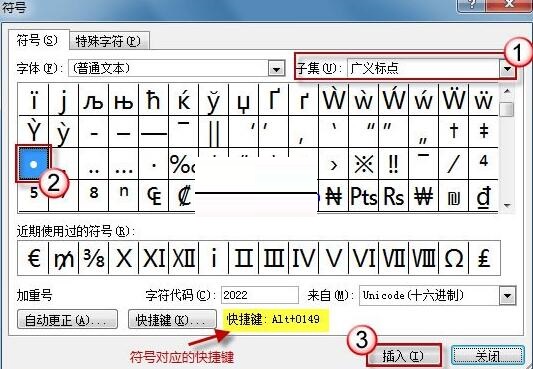Select the double vertical line ‖ symbol
This screenshot has height=369, width=533.
point(213,131)
